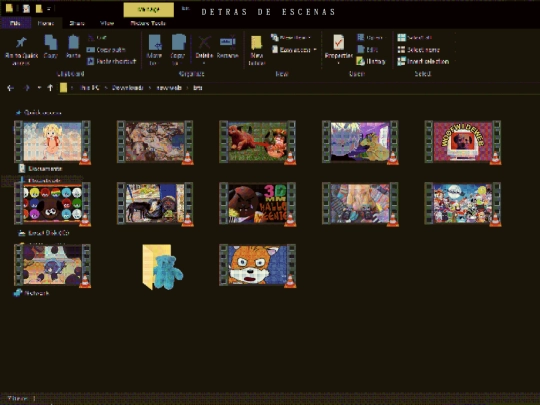Go back with the Back arrow
This screenshot has width=540, height=405.
10,88
